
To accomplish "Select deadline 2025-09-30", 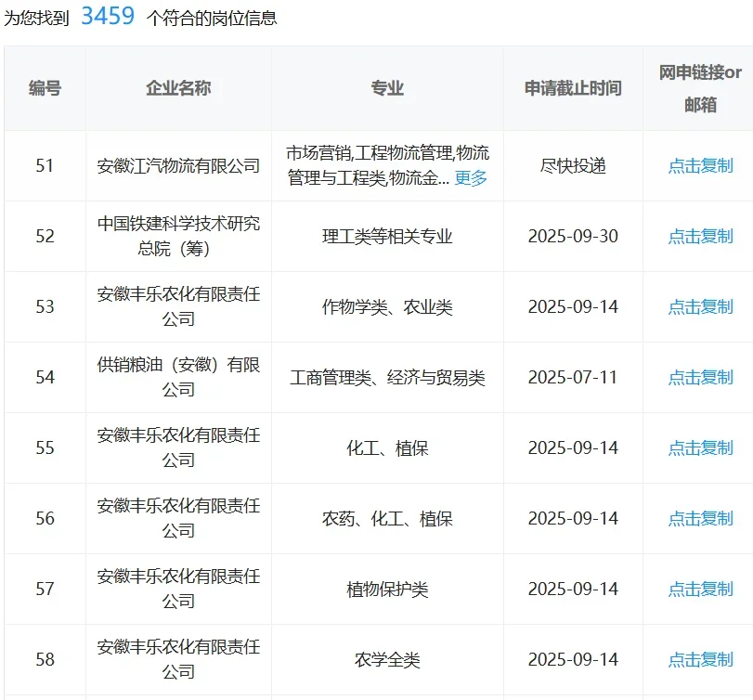I will 573,236.
